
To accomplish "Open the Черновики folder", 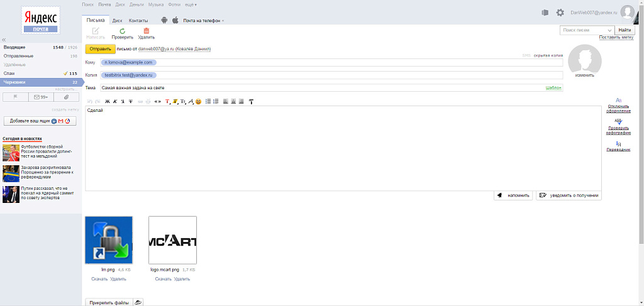I will [41, 82].
